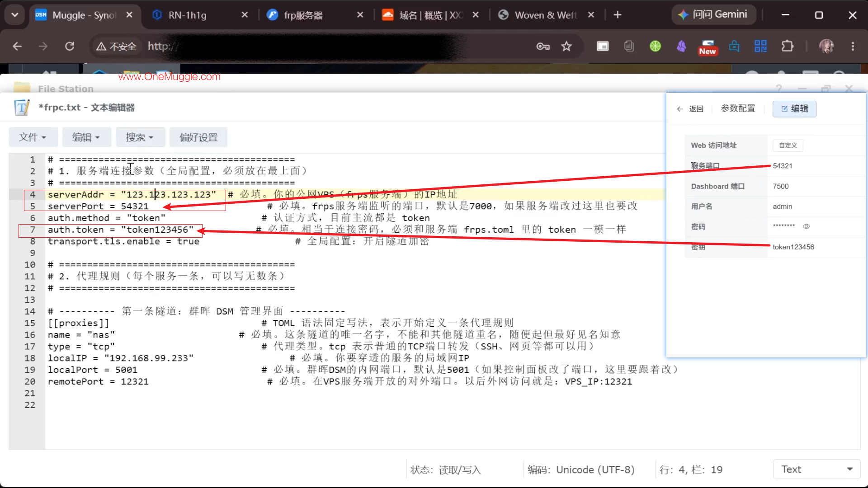This screenshot has height=488, width=868.
Task: Click the 自定义 tag for Web访问地址
Action: pos(788,145)
